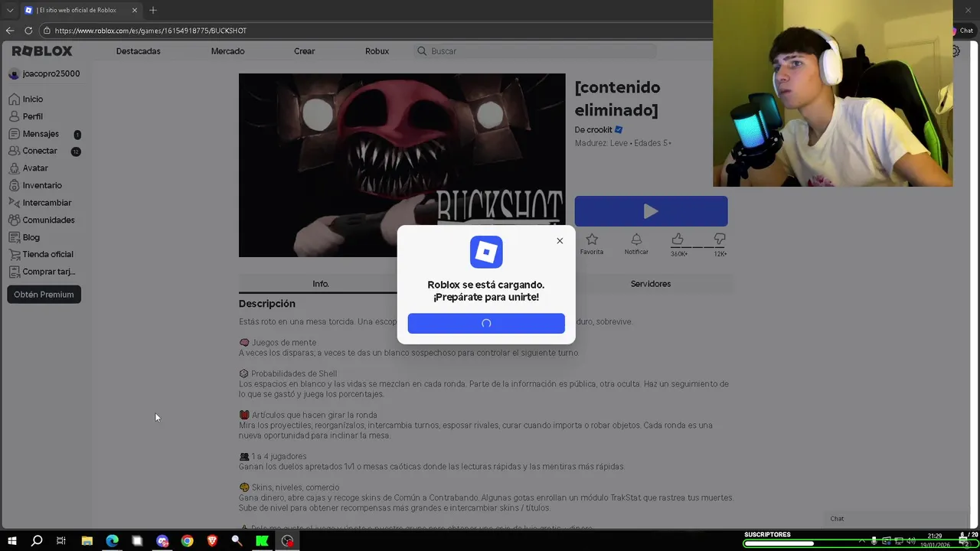
Task: Click the Conectar notification count badge
Action: (x=76, y=152)
